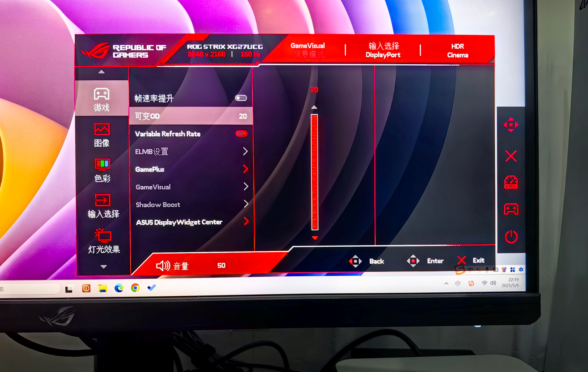Click the ROG STRIX XG27UCG model text
This screenshot has width=588, height=372.
click(x=225, y=46)
